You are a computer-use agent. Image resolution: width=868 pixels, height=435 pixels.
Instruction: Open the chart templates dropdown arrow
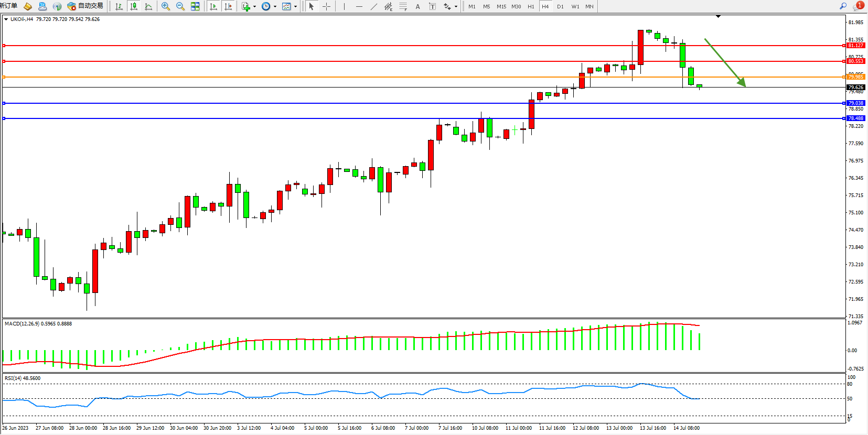pyautogui.click(x=296, y=7)
